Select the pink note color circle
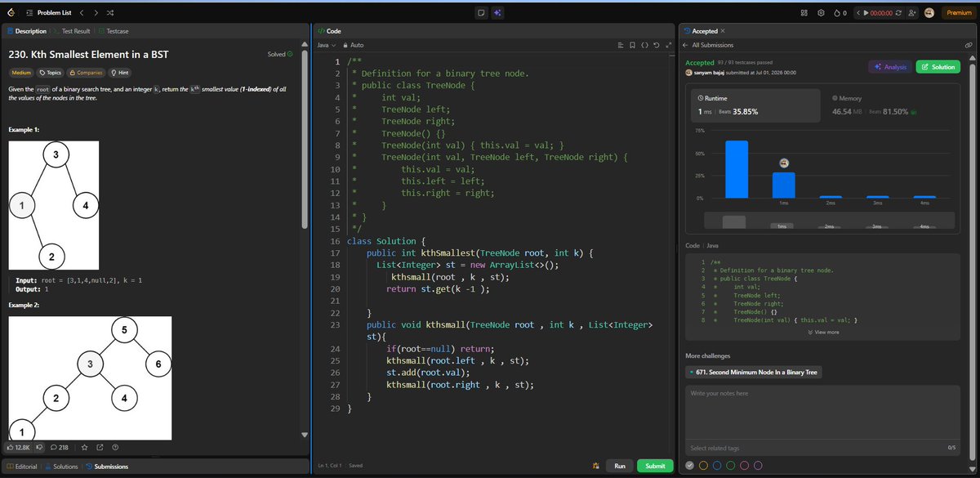This screenshot has height=478, width=980. pos(744,465)
